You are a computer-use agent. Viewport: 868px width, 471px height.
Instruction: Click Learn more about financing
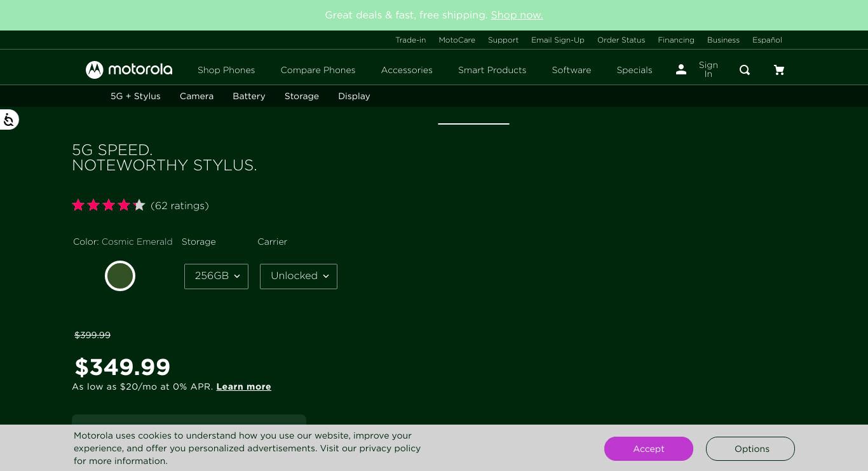point(243,386)
